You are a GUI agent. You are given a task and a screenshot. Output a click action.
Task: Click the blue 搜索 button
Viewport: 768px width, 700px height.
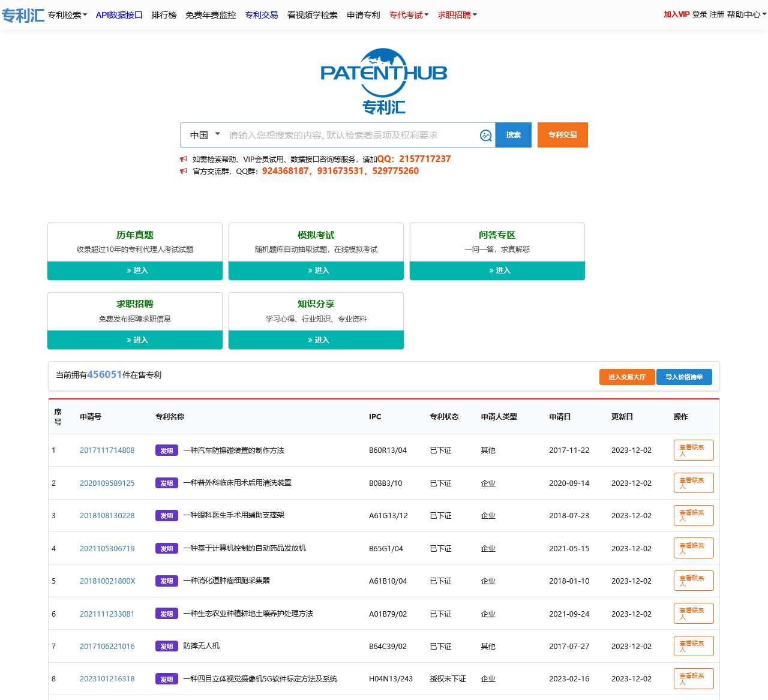[x=514, y=135]
